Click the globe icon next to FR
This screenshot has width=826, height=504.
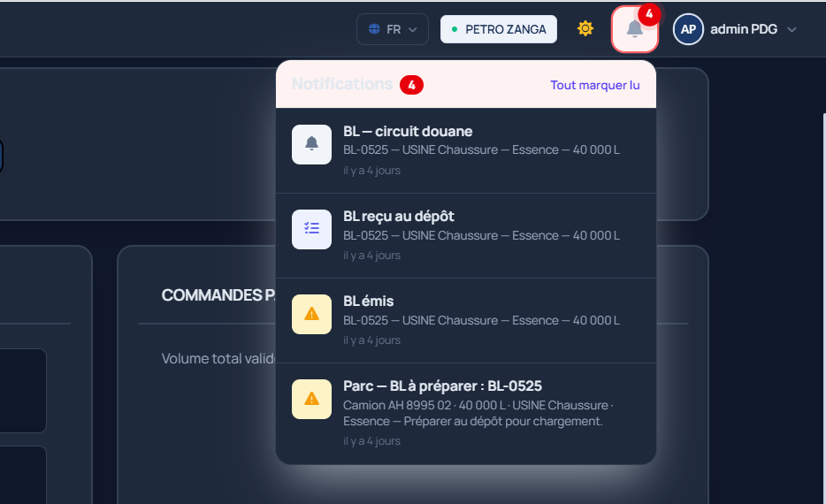point(374,29)
